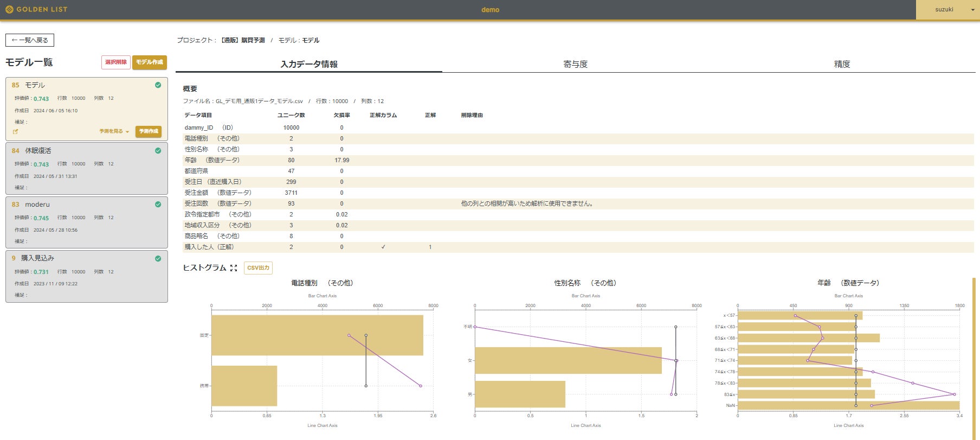The image size is (980, 440).
Task: Click the edit icon on model 85 card
Action: (16, 131)
